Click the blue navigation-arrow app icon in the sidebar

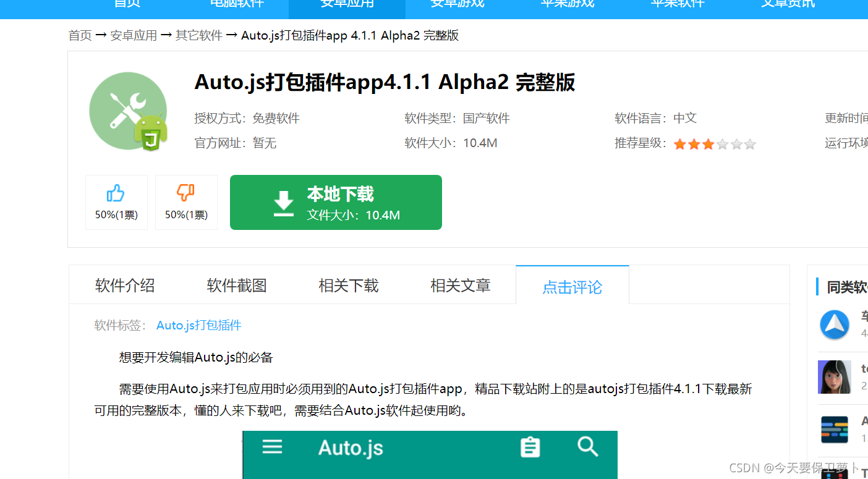[x=835, y=324]
